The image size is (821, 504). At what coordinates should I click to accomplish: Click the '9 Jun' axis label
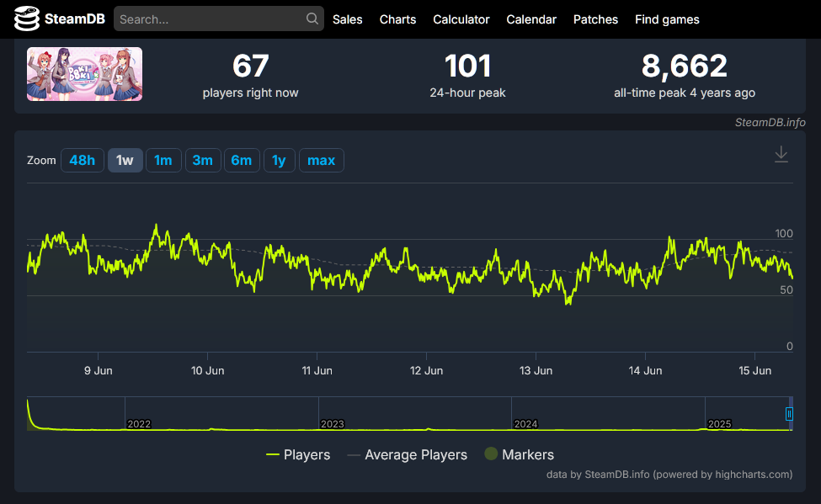[x=98, y=370]
